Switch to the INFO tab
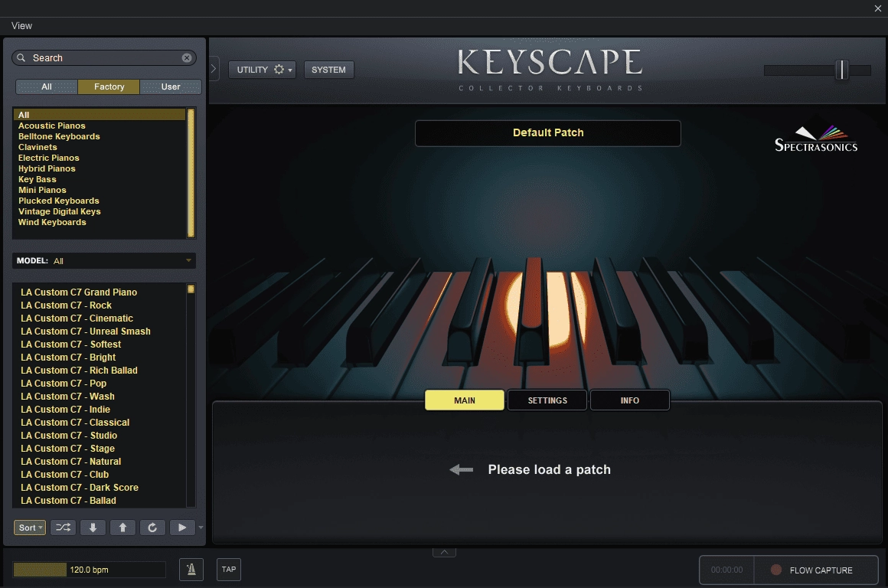This screenshot has height=588, width=888. [x=630, y=400]
